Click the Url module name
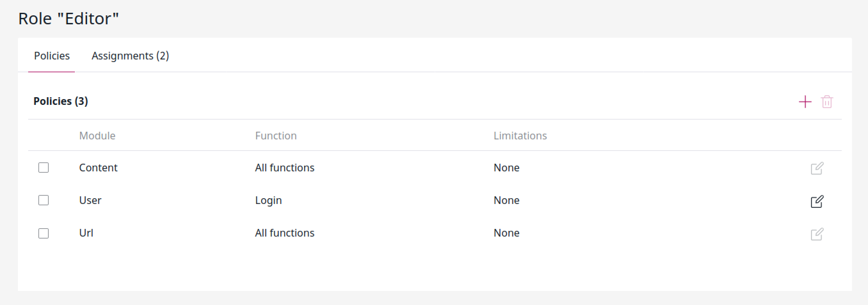 click(86, 233)
